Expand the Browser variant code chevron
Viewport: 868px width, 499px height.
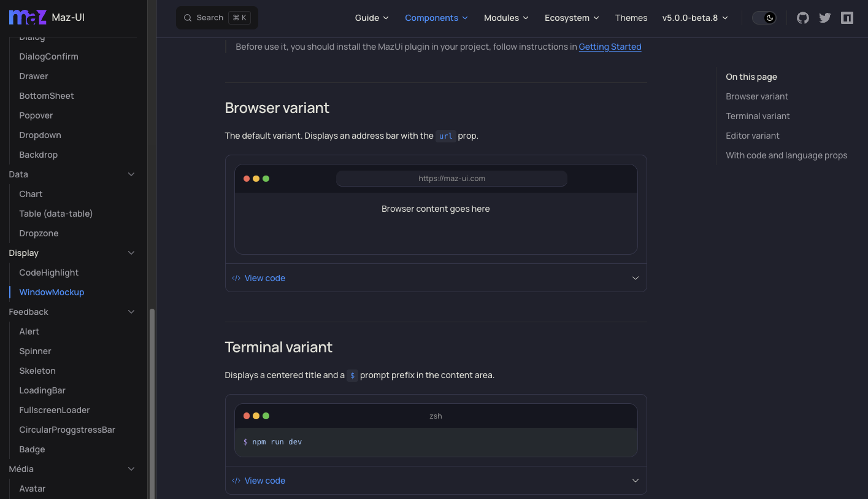tap(636, 278)
